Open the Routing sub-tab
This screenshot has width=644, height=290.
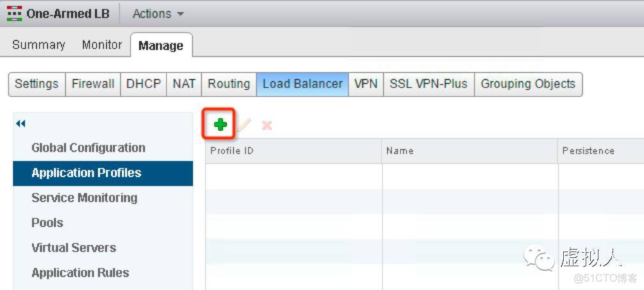pyautogui.click(x=229, y=84)
